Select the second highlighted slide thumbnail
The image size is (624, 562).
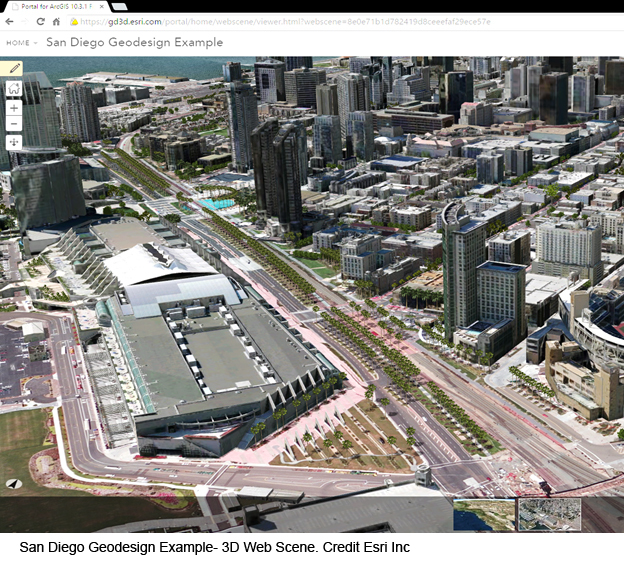coord(548,514)
